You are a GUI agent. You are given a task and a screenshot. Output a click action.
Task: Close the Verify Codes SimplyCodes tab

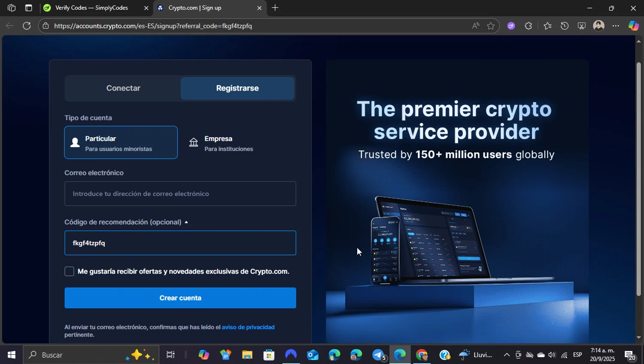pos(146,8)
